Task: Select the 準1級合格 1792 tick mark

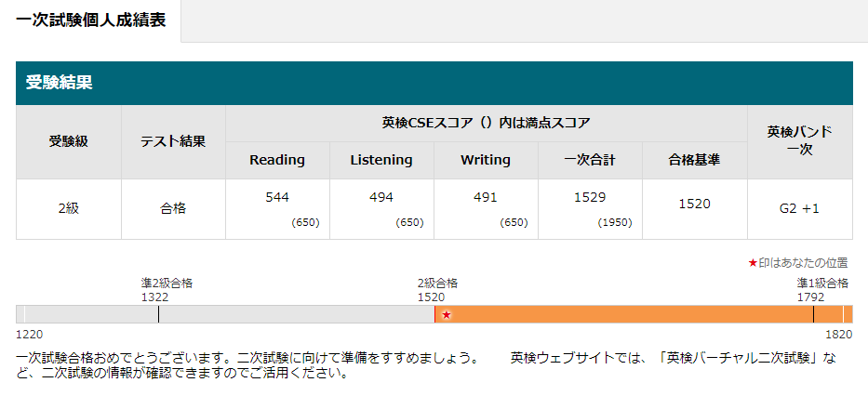Action: click(x=814, y=314)
